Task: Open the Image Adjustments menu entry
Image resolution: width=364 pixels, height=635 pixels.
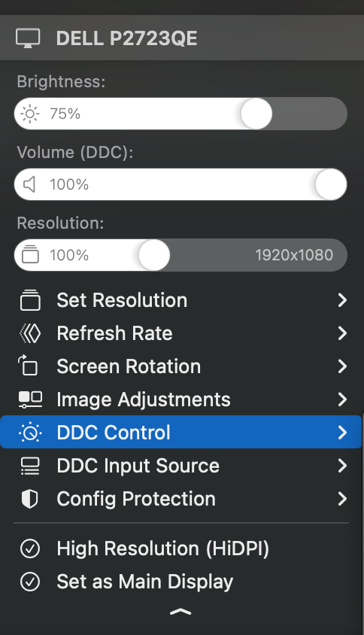Action: pos(181,400)
